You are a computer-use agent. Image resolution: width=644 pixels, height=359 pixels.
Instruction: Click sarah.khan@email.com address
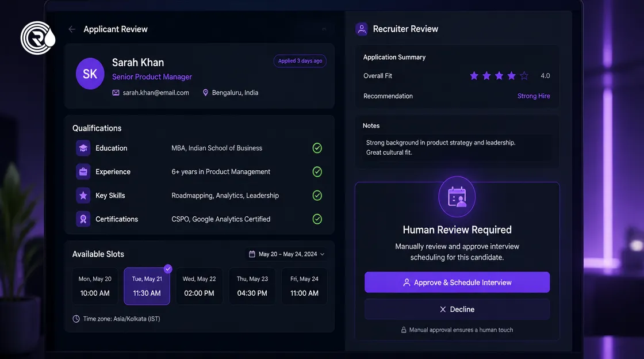156,93
